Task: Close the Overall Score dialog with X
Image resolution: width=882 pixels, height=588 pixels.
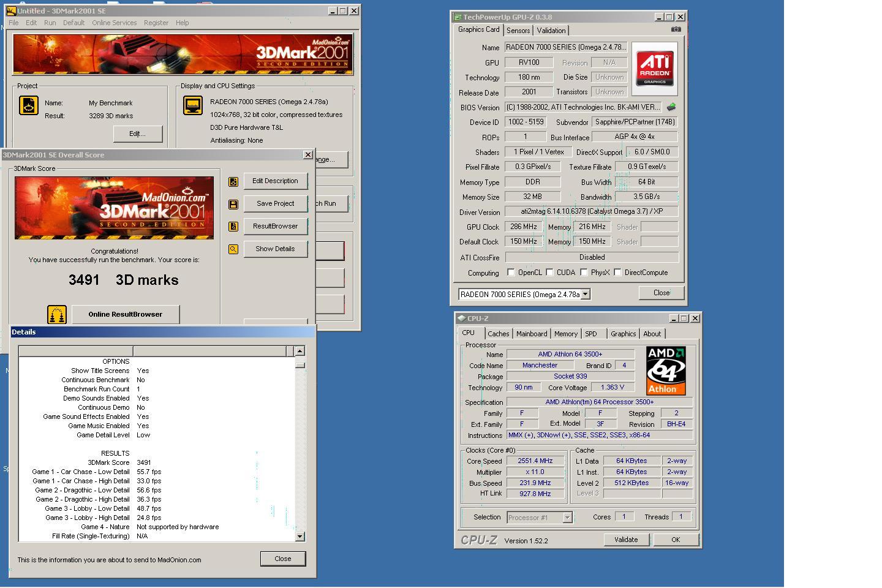Action: pyautogui.click(x=308, y=155)
